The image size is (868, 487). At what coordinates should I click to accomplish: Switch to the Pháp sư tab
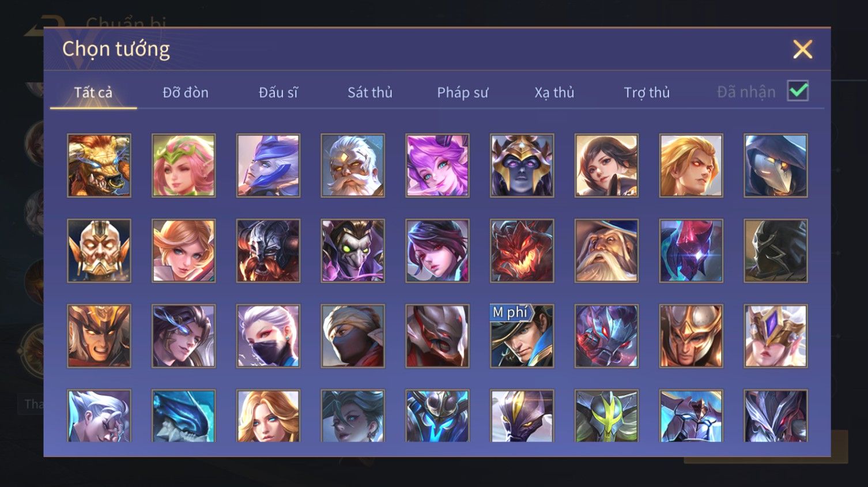[x=462, y=92]
